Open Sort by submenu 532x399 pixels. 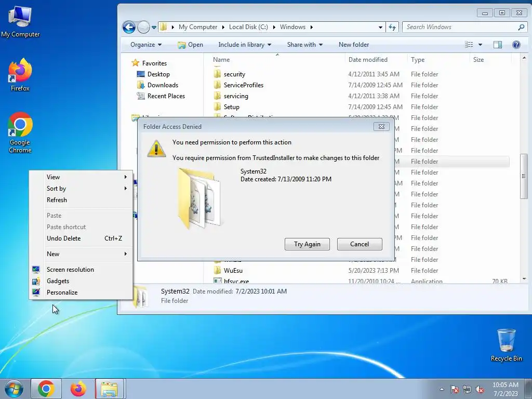click(81, 188)
